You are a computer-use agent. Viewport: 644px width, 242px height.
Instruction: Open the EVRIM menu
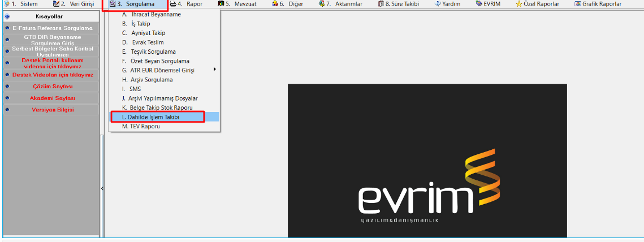(x=489, y=4)
